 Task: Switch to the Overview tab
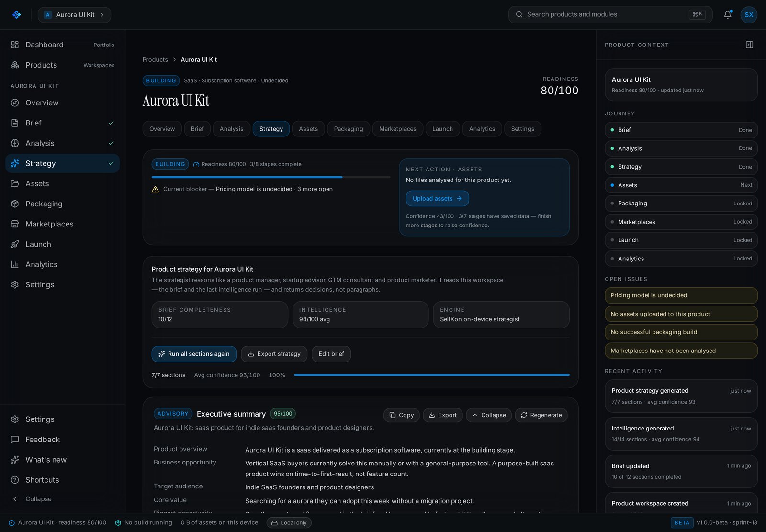tap(162, 129)
